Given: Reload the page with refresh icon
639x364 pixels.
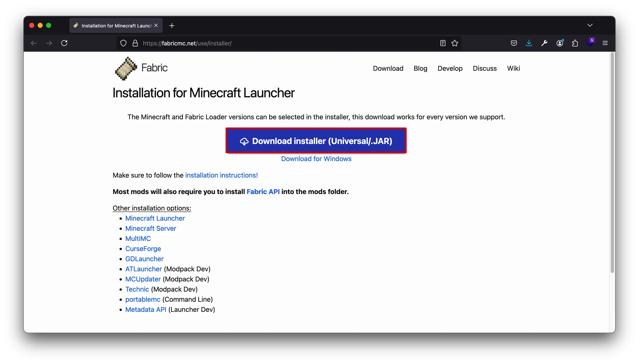Looking at the screenshot, I should tap(64, 43).
